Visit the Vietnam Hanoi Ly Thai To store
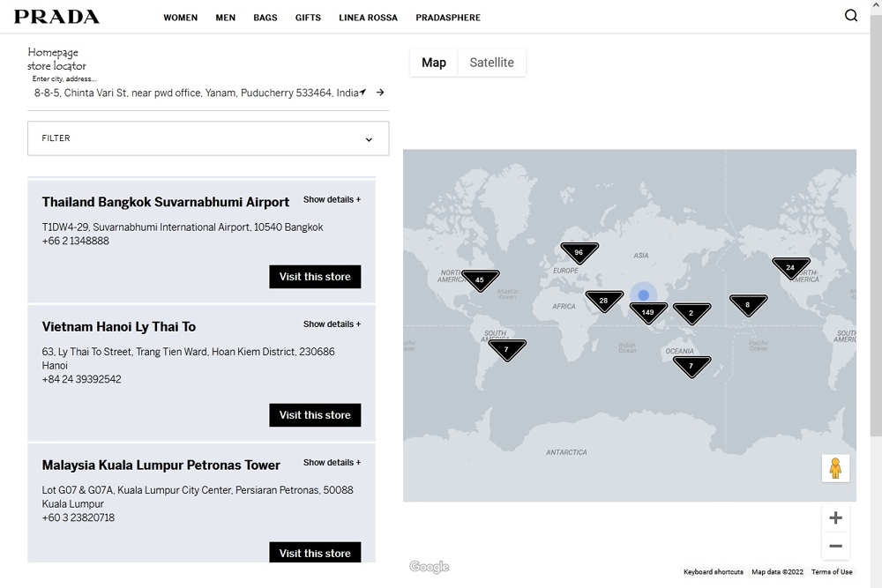The height and width of the screenshot is (588, 882). tap(315, 414)
